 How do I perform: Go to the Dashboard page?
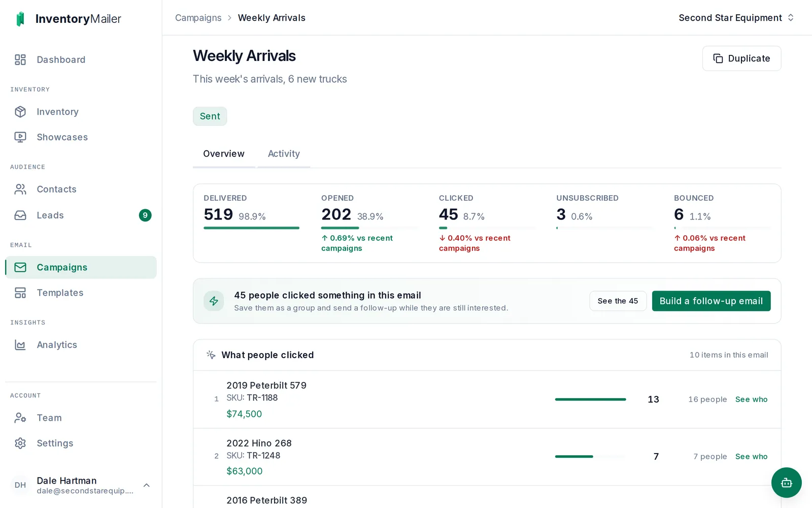tap(81, 60)
